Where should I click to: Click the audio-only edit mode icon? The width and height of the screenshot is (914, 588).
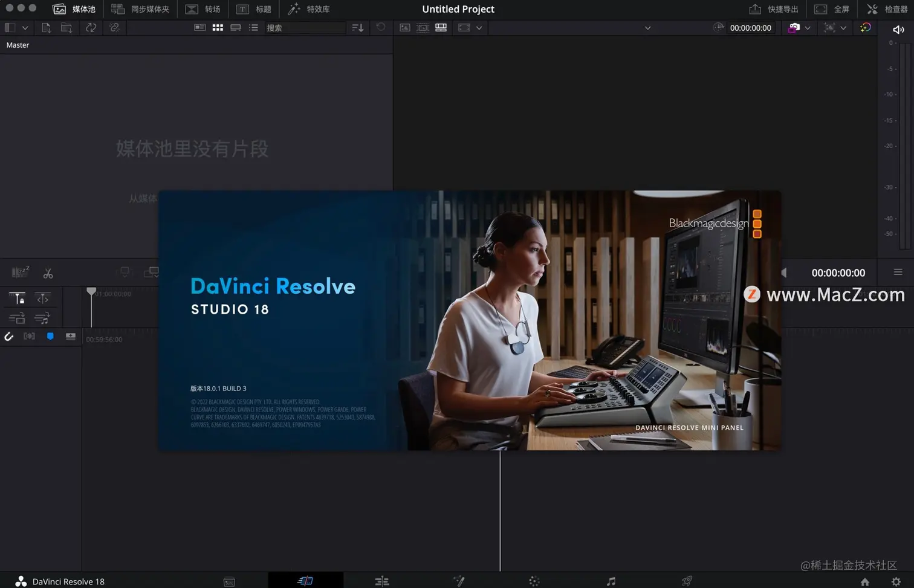click(x=42, y=317)
